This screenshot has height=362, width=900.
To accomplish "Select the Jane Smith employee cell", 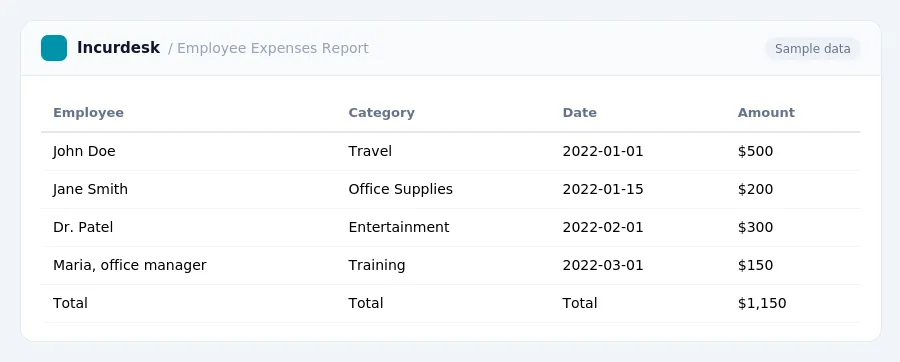I will coord(90,189).
